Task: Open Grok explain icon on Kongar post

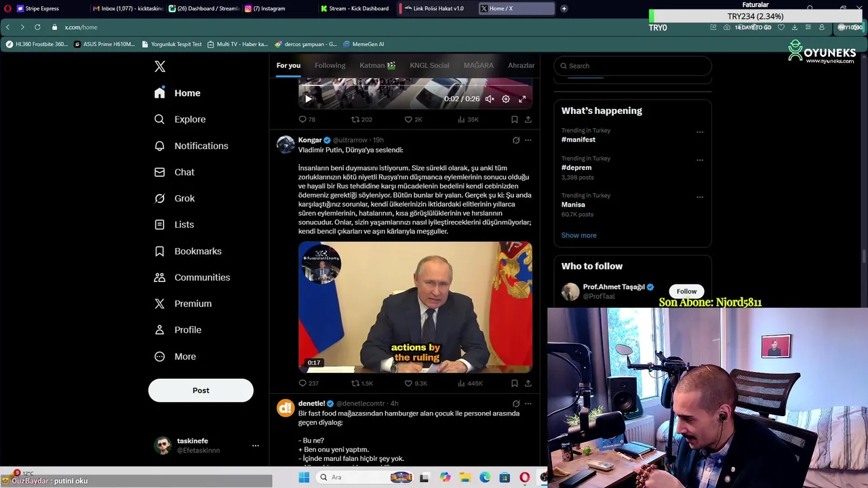Action: [516, 140]
